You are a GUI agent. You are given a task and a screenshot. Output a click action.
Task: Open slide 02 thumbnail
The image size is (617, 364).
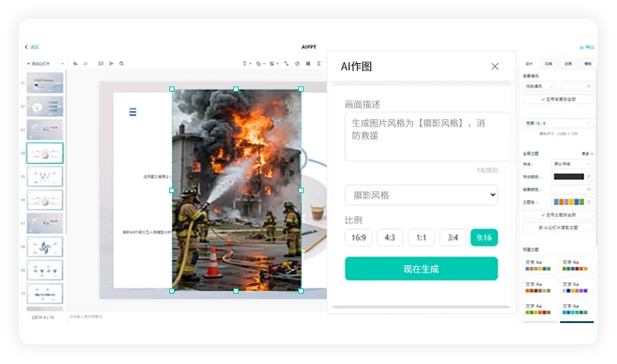(45, 106)
